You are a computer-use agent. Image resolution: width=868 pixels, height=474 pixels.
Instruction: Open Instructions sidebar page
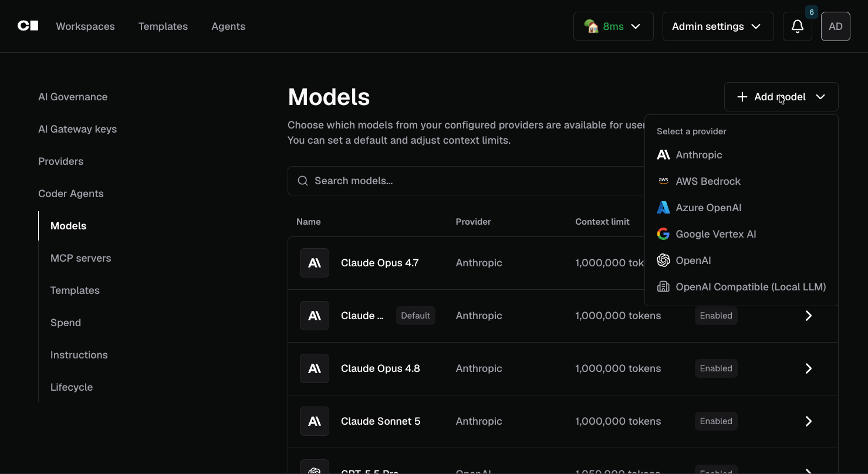(79, 355)
